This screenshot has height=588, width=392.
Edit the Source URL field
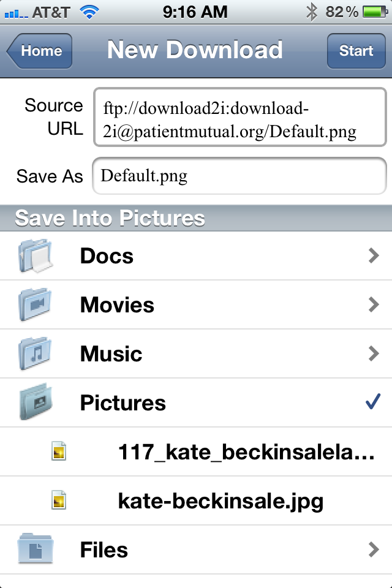click(x=239, y=118)
